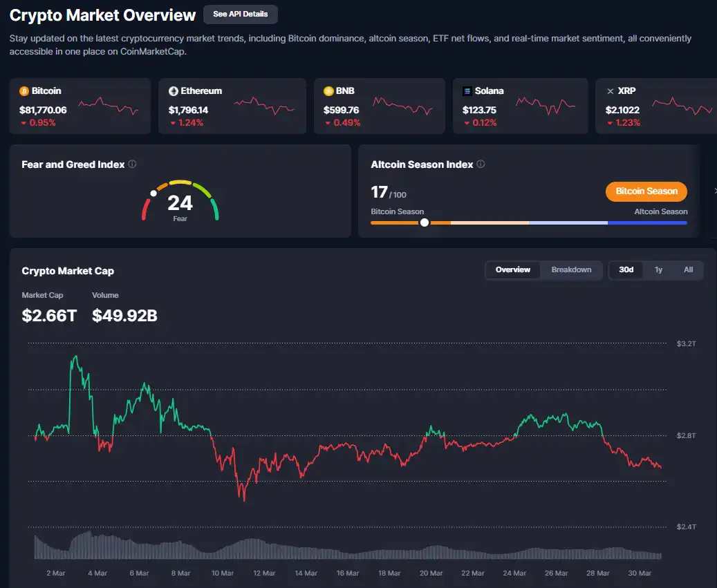The image size is (717, 588).
Task: Click the Fear and Greed gauge dial
Action: [180, 201]
